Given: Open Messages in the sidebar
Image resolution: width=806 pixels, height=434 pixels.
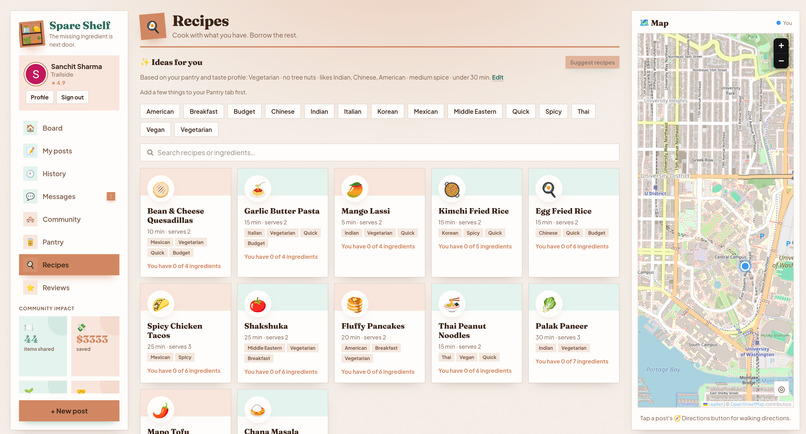Looking at the screenshot, I should pos(69,196).
